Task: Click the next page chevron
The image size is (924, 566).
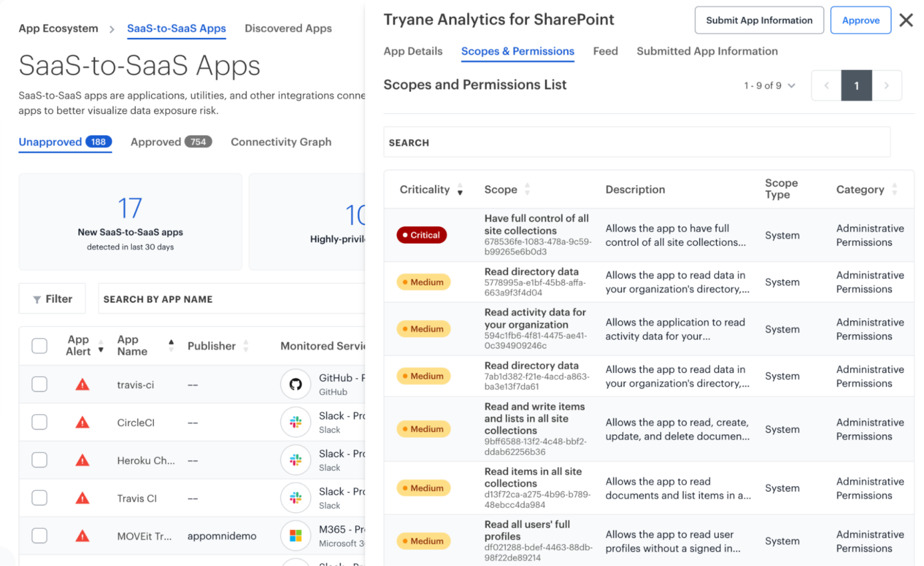Action: click(x=887, y=85)
